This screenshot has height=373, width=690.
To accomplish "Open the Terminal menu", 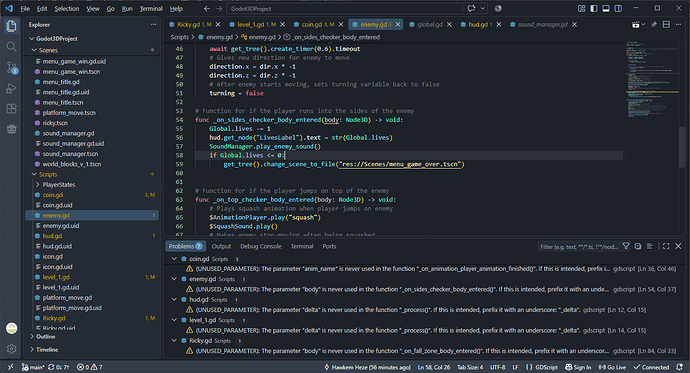I will click(151, 8).
